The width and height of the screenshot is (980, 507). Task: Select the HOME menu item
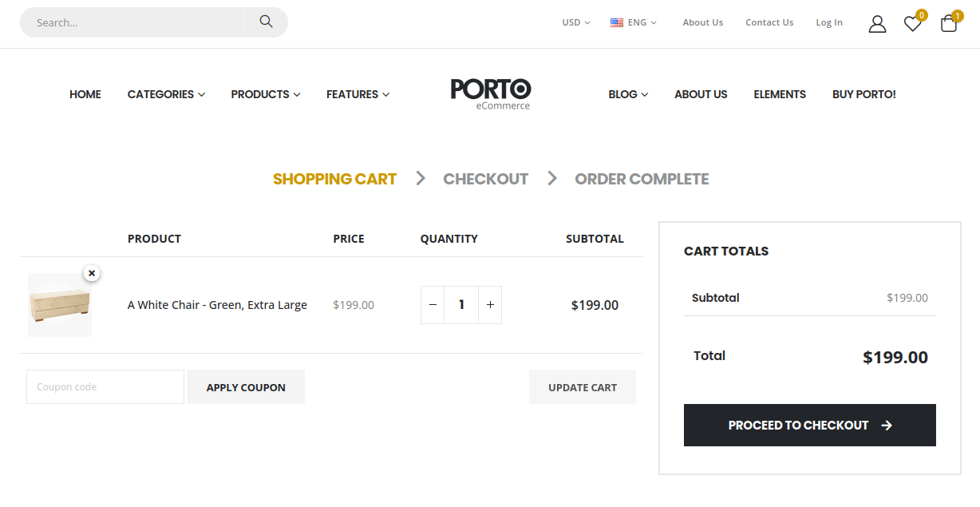click(x=85, y=94)
